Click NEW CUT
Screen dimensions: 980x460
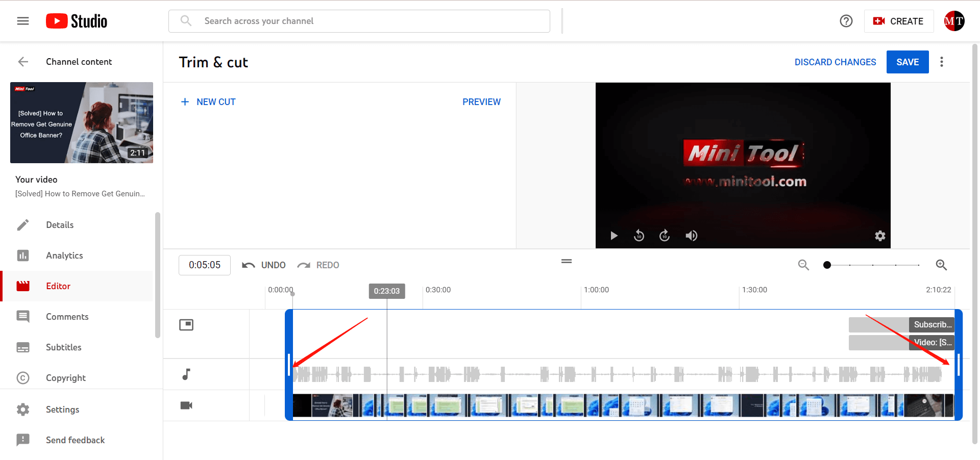(x=208, y=102)
